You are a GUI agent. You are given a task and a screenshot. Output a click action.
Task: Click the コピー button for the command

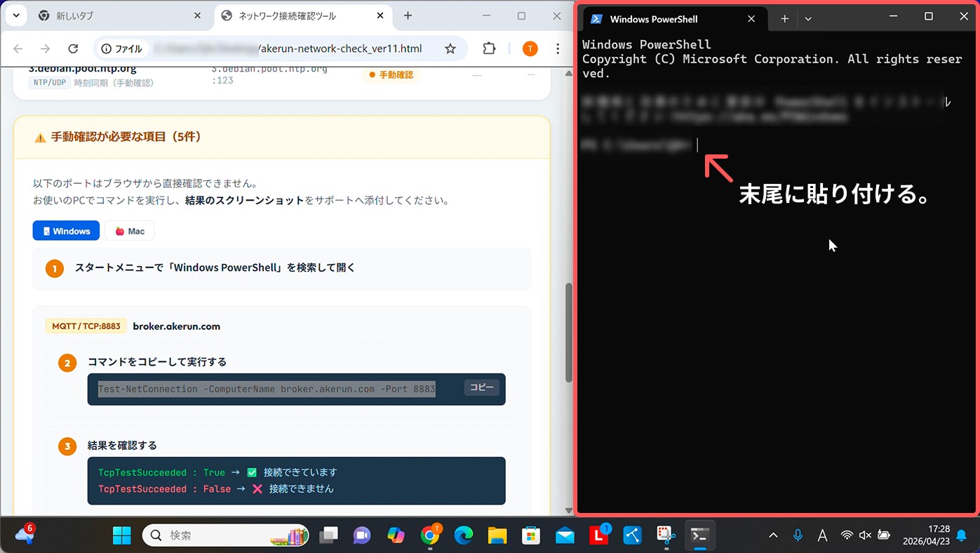point(481,387)
